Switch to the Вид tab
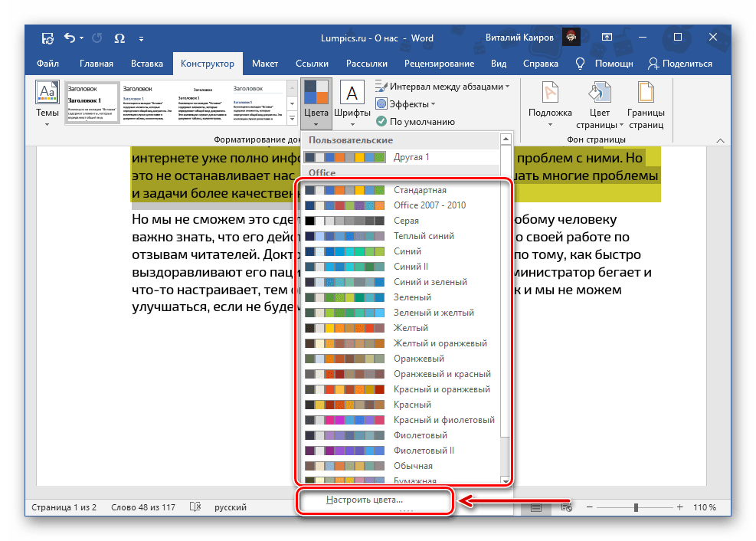 click(x=499, y=64)
